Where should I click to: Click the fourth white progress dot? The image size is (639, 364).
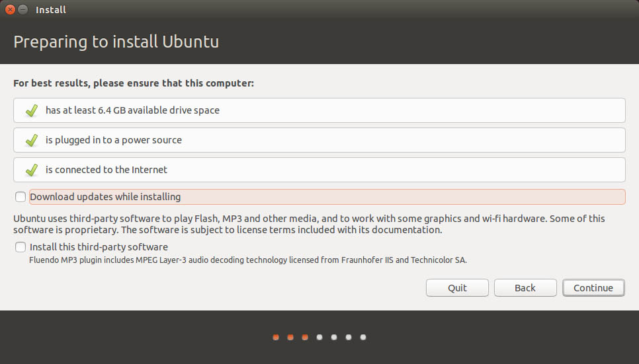coord(319,337)
